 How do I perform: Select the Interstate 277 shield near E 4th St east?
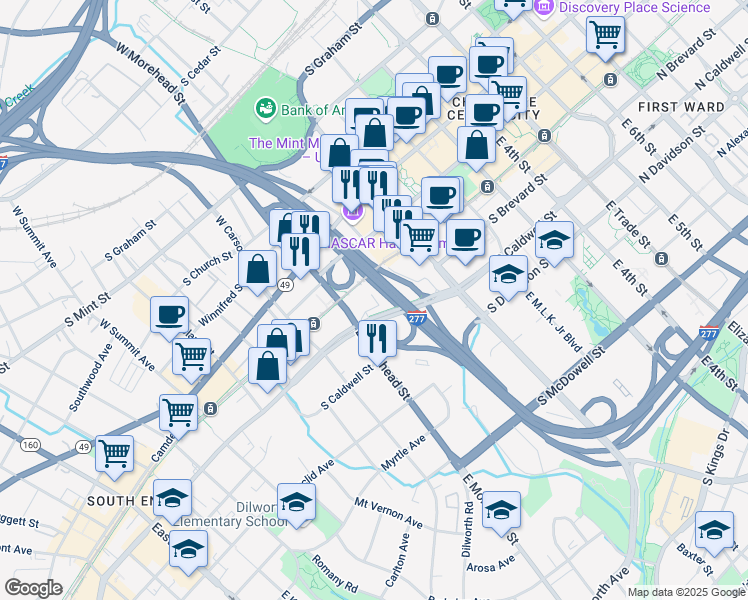coord(708,332)
